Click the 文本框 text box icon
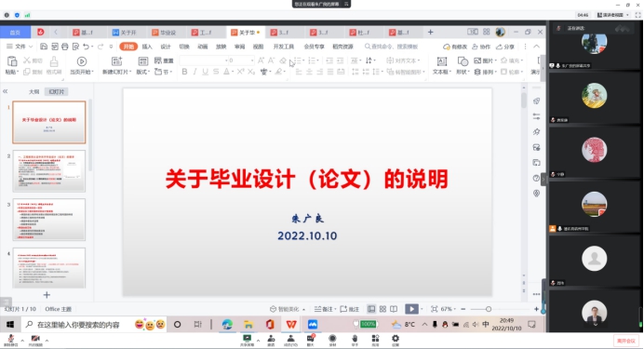 tap(441, 65)
